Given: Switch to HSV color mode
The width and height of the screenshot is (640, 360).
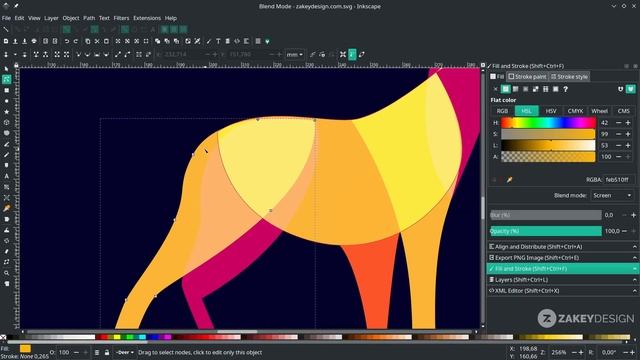Looking at the screenshot, I should pyautogui.click(x=551, y=111).
